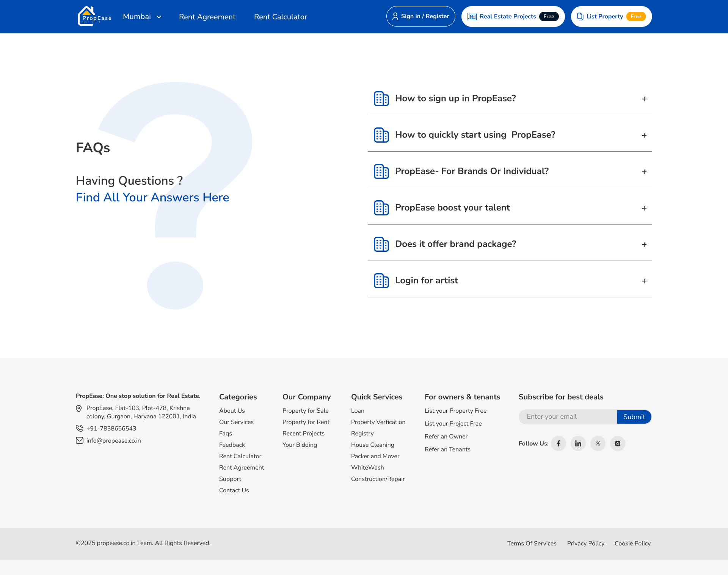Click the location pin icon in footer
The image size is (728, 575).
pyautogui.click(x=79, y=408)
